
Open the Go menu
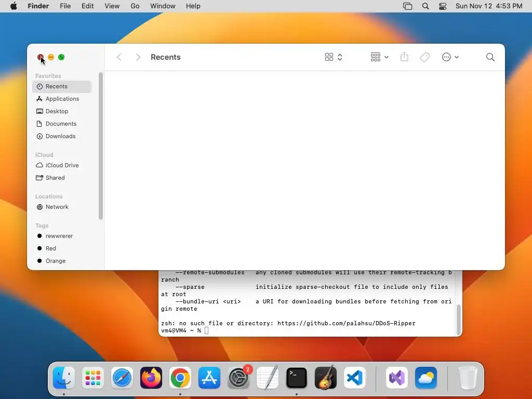coord(135,6)
